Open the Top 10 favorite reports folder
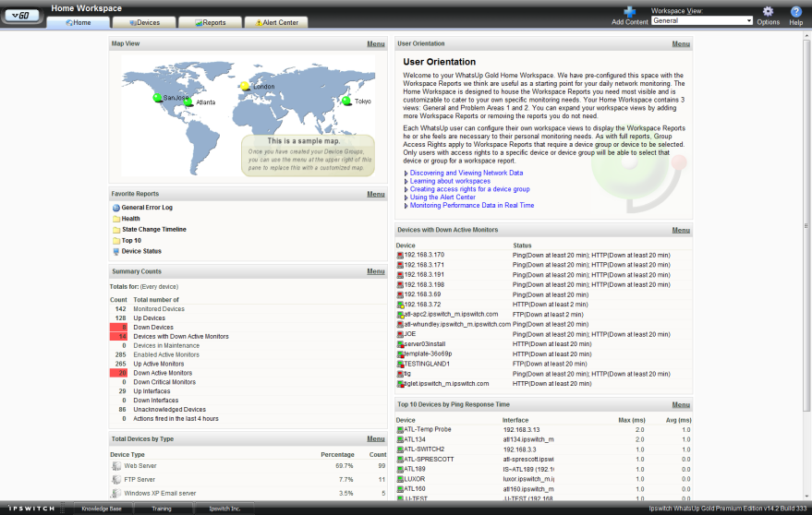This screenshot has height=515, width=812. 131,240
